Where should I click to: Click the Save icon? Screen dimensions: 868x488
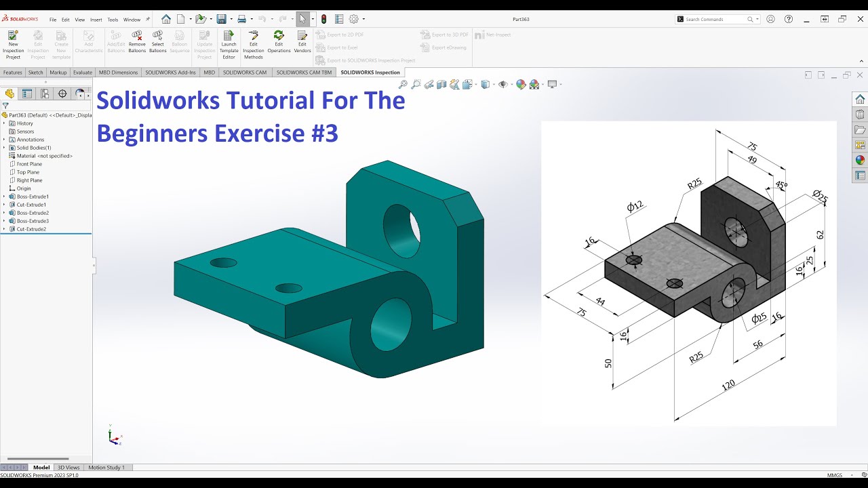221,19
